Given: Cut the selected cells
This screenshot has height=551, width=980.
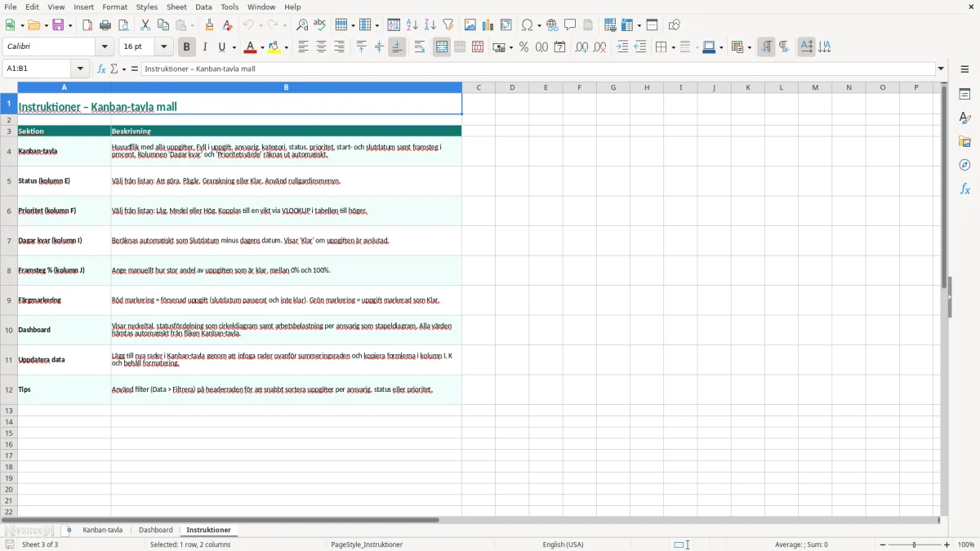Looking at the screenshot, I should (x=145, y=25).
